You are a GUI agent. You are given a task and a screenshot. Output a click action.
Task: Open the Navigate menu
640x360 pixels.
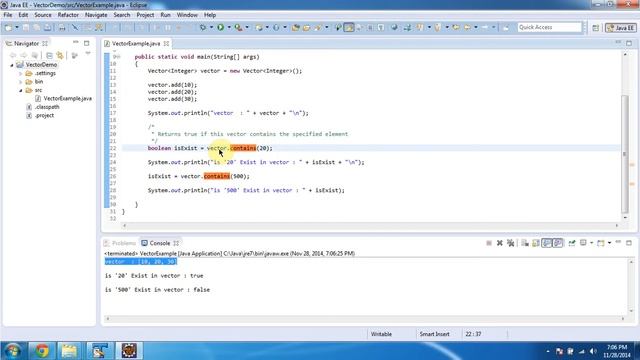pyautogui.click(x=96, y=15)
